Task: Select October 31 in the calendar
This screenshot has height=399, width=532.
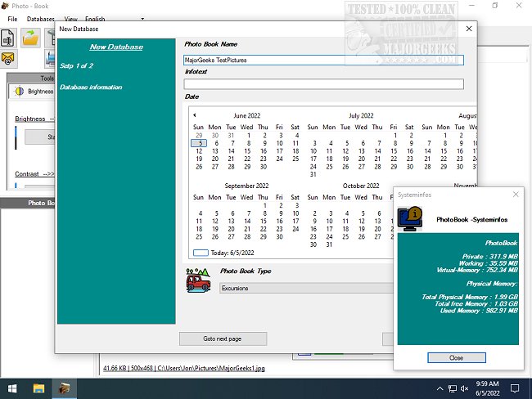Action: pos(329,244)
